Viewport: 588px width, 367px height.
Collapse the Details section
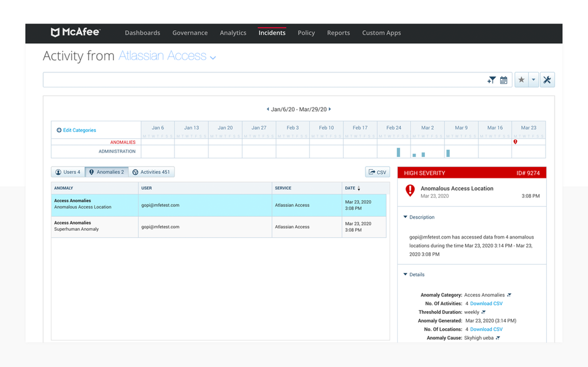click(x=406, y=275)
